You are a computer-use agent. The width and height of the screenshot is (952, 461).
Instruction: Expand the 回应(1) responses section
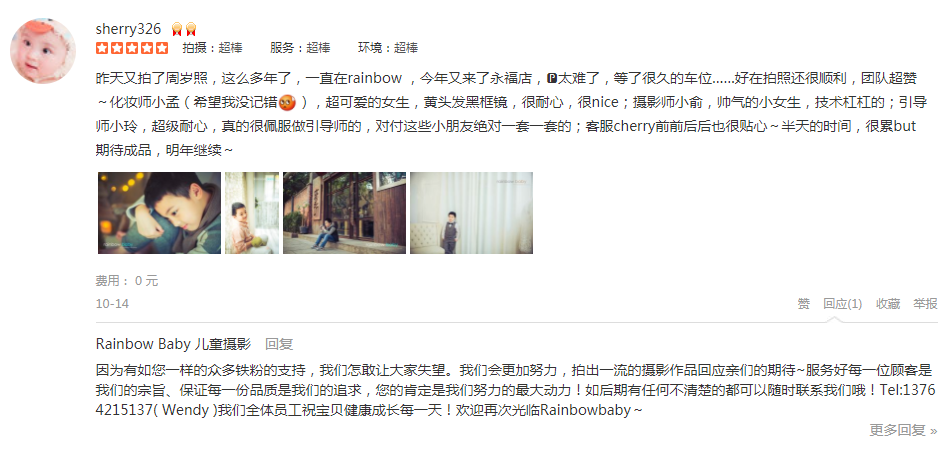pyautogui.click(x=842, y=304)
